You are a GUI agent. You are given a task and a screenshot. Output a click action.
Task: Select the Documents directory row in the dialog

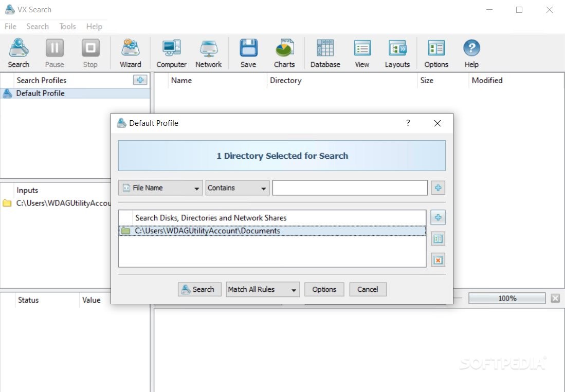pyautogui.click(x=272, y=231)
